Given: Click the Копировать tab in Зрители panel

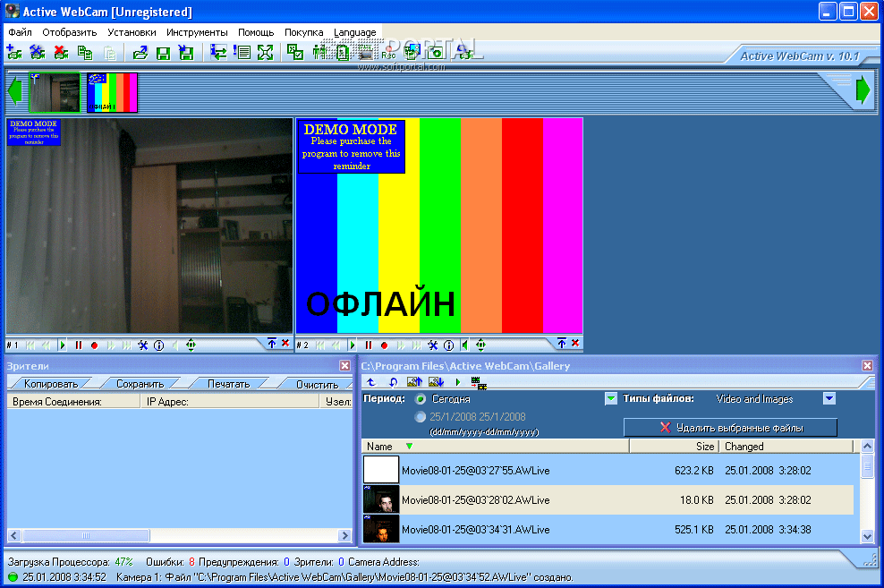Looking at the screenshot, I should coord(51,384).
